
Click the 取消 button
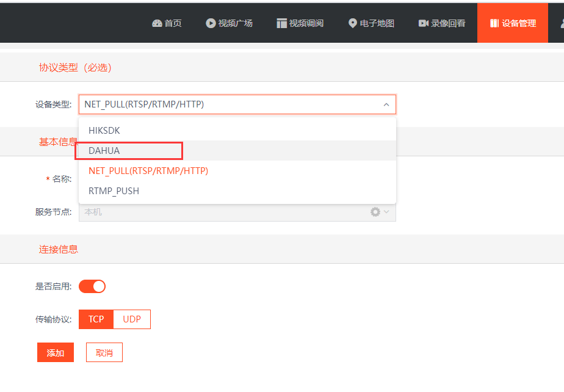104,352
